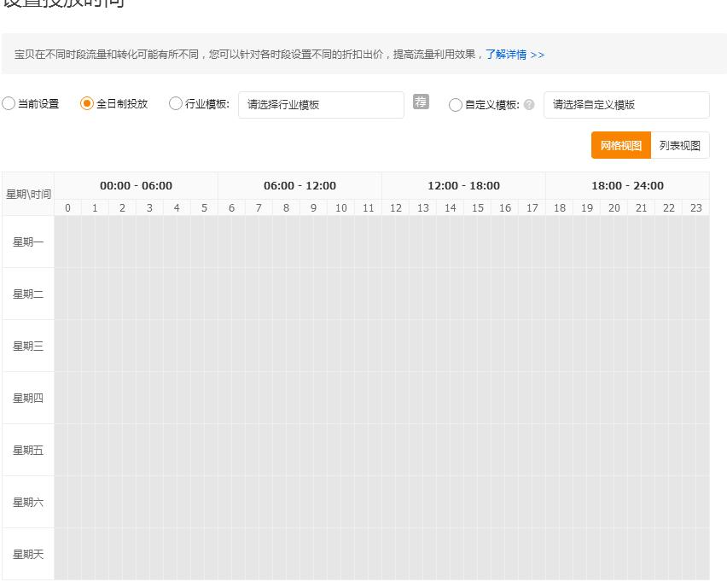Switch to 列表视图 view
Screen dimensions: 727x588
point(680,145)
